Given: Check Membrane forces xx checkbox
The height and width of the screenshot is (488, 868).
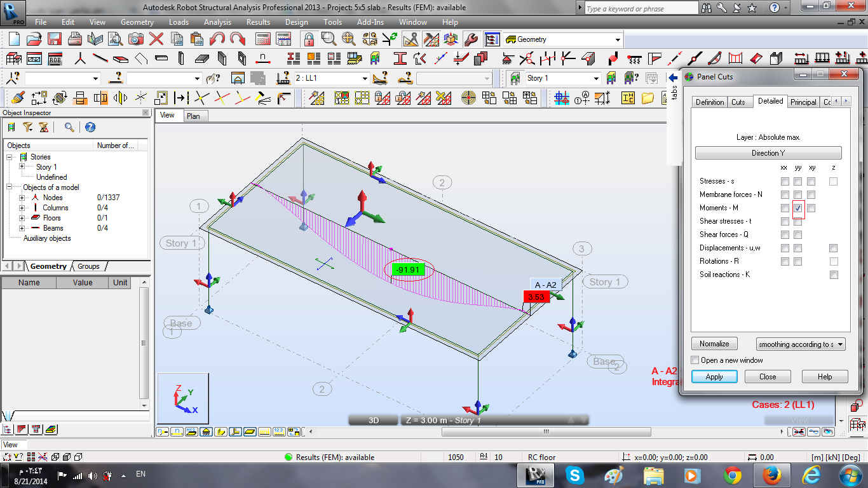Looking at the screenshot, I should coord(785,195).
